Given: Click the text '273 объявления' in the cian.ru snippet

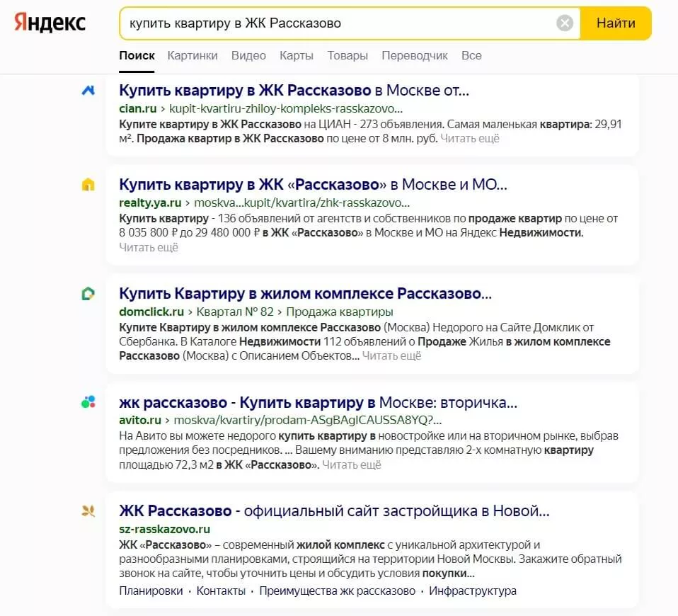Looking at the screenshot, I should click(402, 124).
